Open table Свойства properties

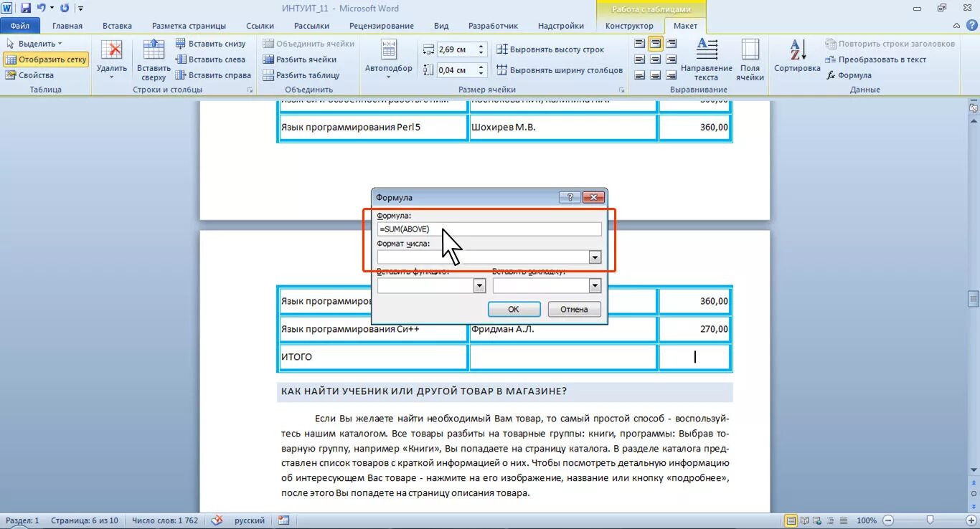click(x=29, y=75)
